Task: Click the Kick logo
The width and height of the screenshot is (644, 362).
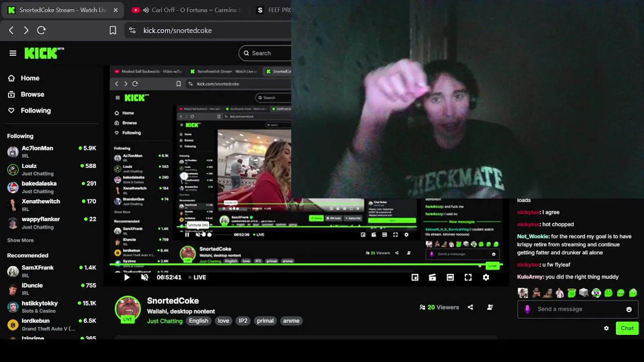Action: coord(44,53)
